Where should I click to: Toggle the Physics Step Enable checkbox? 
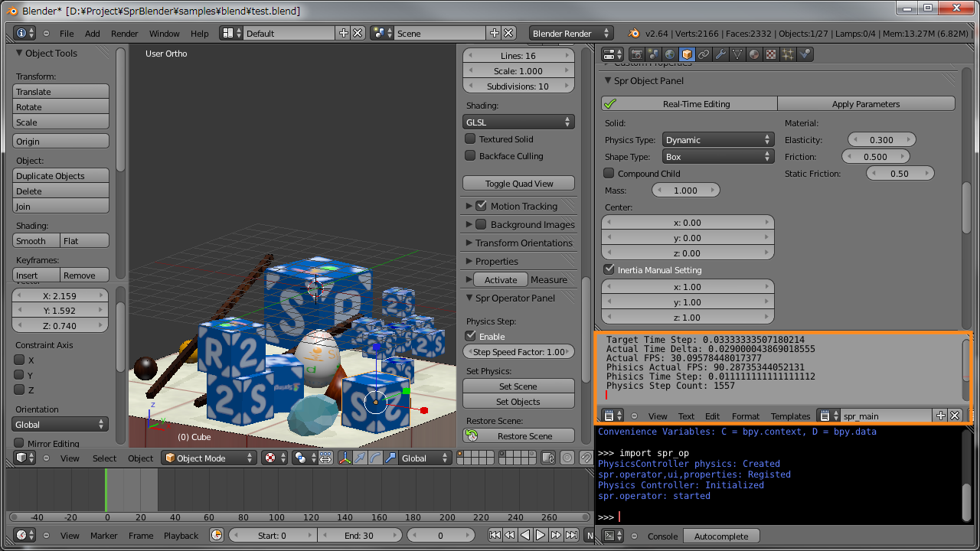point(471,336)
